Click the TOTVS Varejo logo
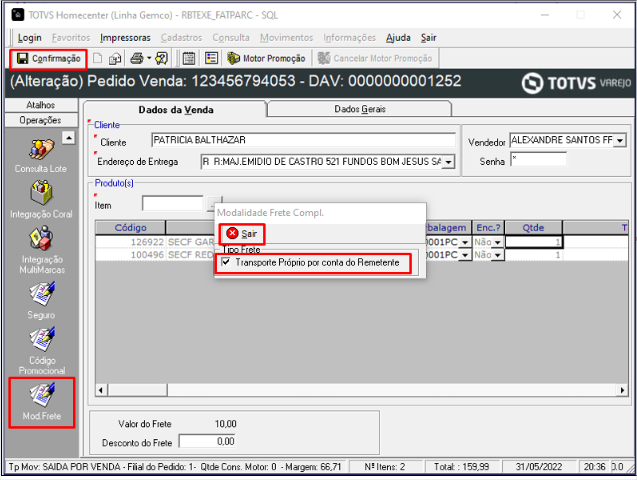This screenshot has height=480, width=637. pyautogui.click(x=576, y=83)
